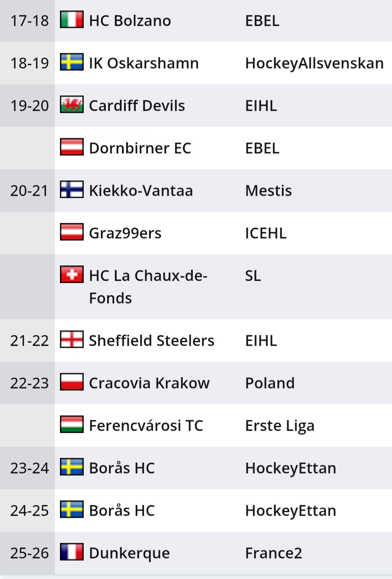Open the Sheffield Steelers team page

[152, 341]
